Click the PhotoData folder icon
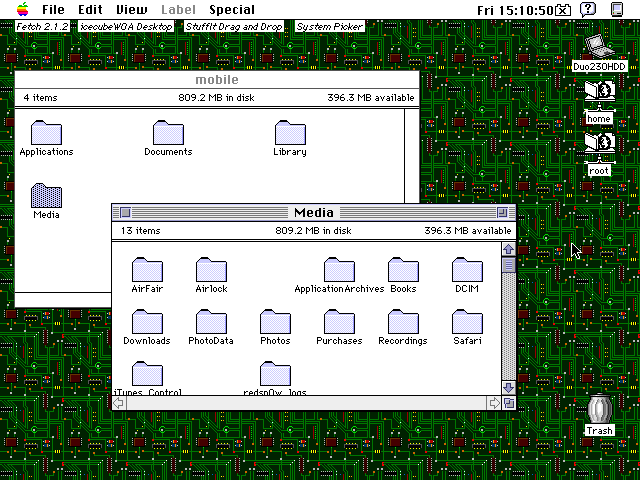 tap(211, 322)
